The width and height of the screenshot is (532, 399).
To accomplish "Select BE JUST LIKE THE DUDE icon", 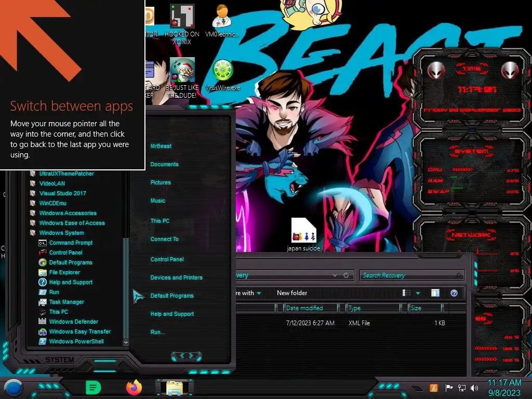I will (x=182, y=78).
